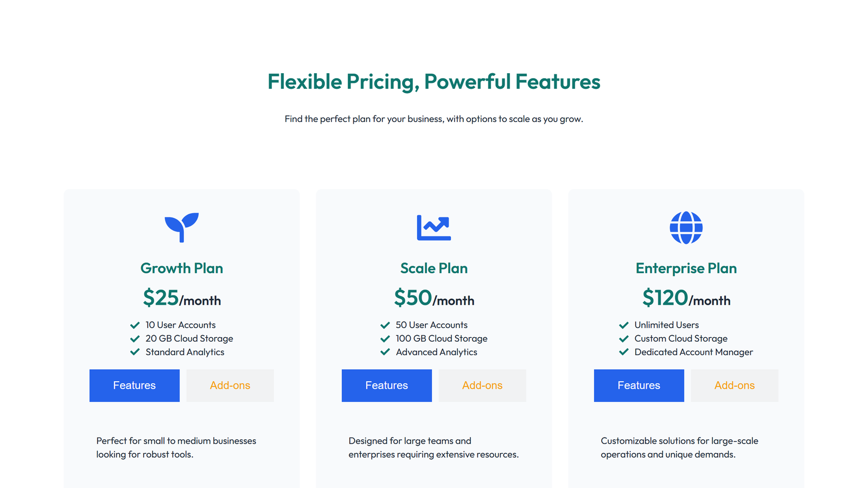This screenshot has height=488, width=868.
Task: Select the Scale Plan heading
Action: [x=433, y=268]
